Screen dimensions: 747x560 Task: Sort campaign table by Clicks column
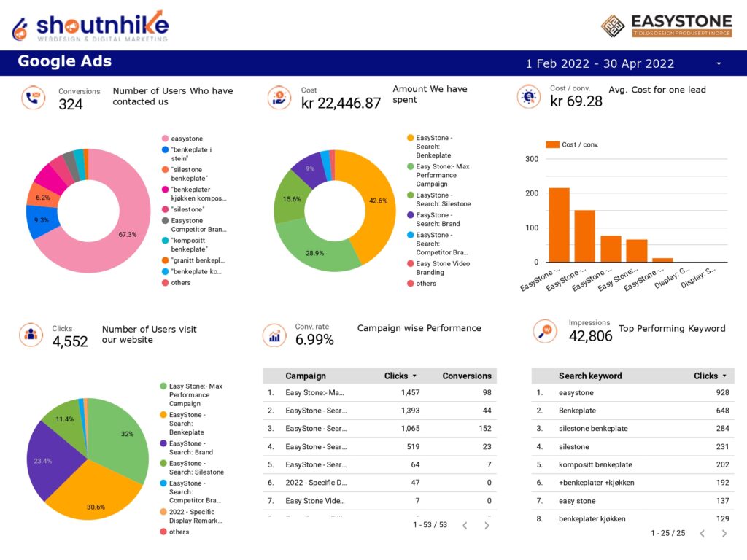click(x=400, y=376)
